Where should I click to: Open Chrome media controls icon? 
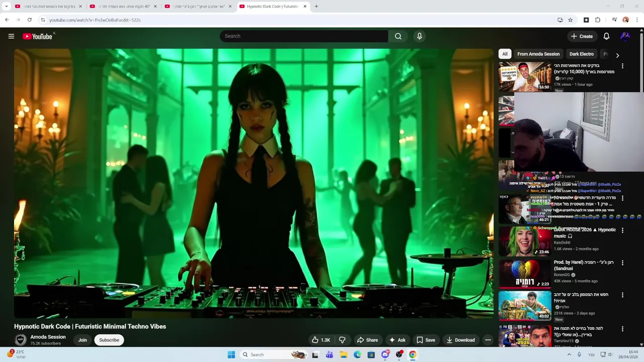click(614, 20)
